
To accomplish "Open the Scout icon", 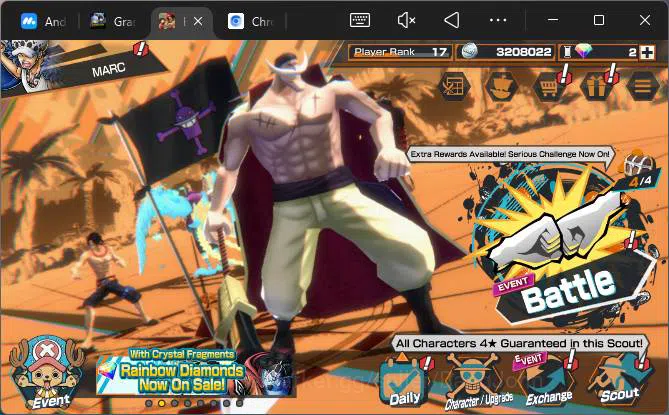I will 620,380.
